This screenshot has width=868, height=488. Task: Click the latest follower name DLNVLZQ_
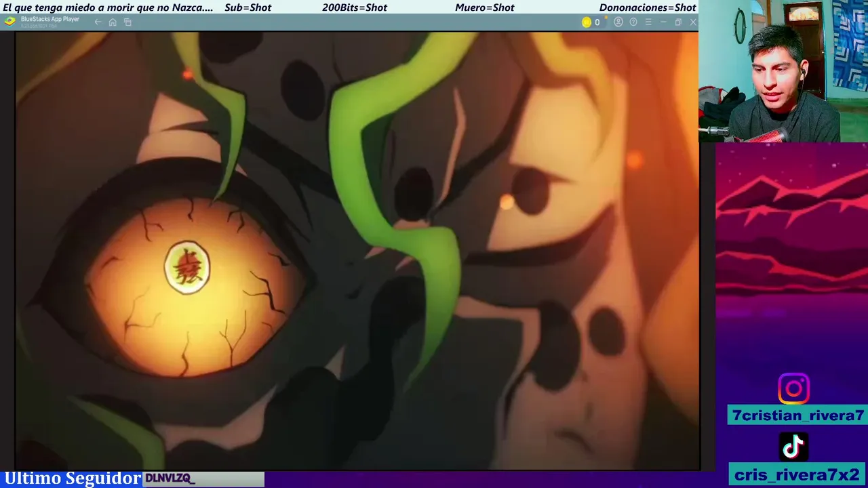point(170,479)
